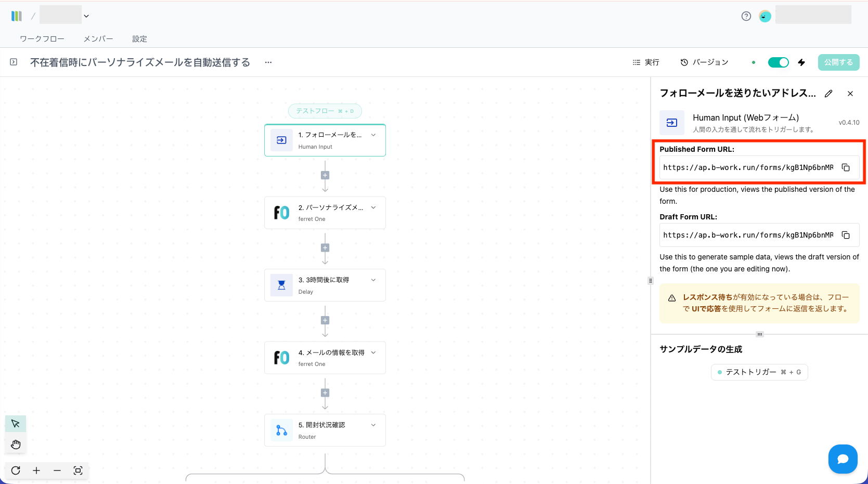Copy the Published Form URL
This screenshot has height=484, width=868.
point(846,167)
